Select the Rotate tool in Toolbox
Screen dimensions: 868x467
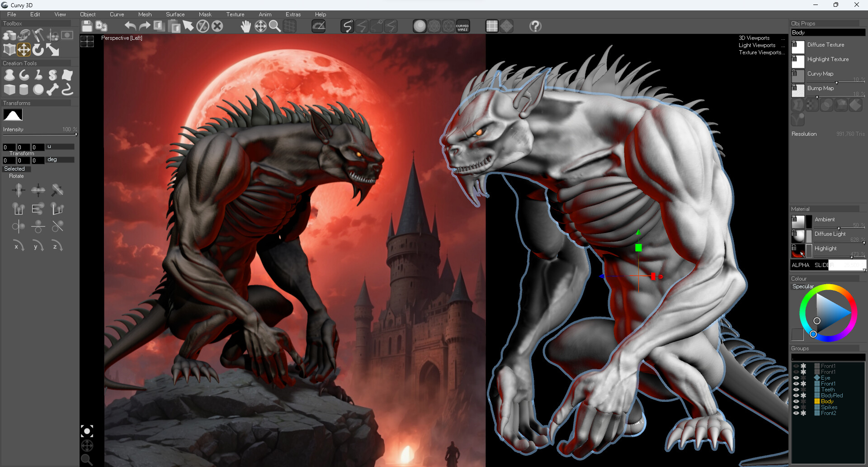coord(38,49)
